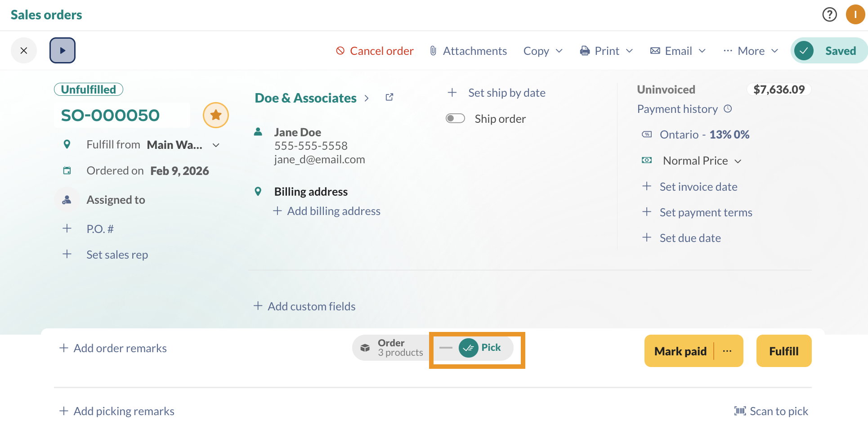Open the Email icon menu

click(x=655, y=50)
